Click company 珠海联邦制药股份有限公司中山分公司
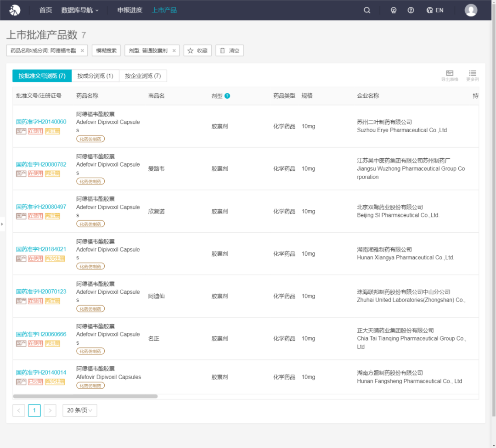The image size is (496, 448). pos(404,292)
